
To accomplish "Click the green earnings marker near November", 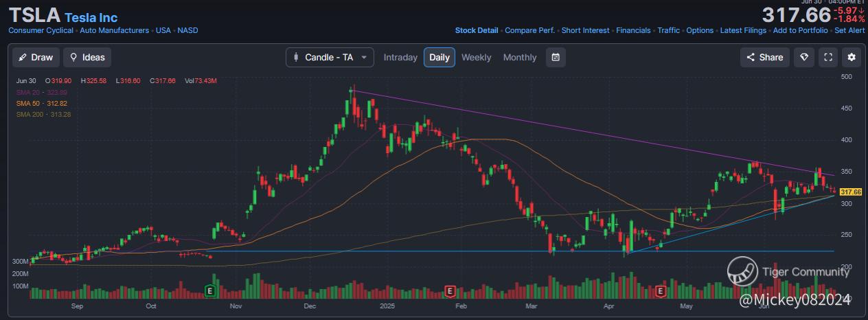I will point(210,291).
